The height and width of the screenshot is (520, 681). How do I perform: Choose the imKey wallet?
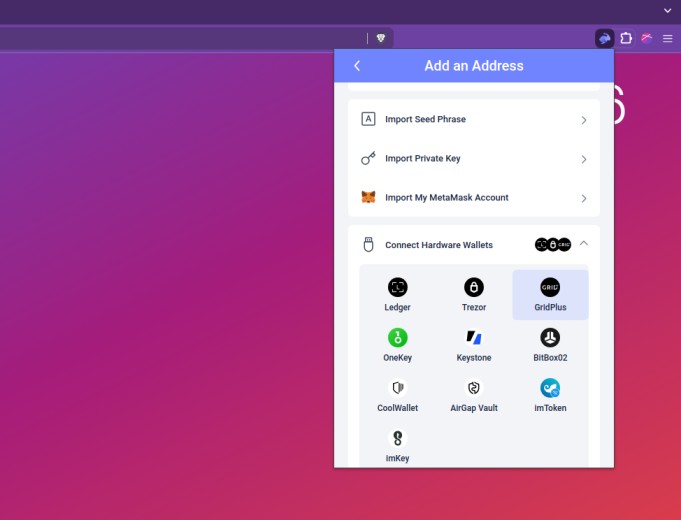[397, 446]
